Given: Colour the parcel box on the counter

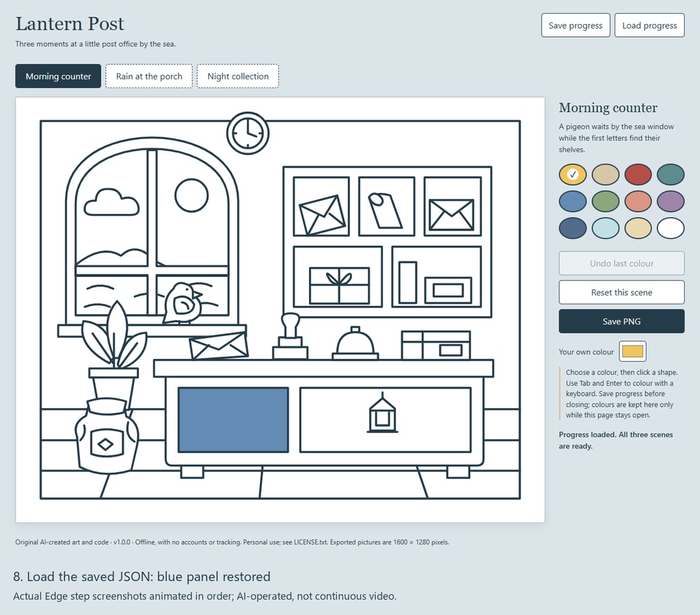Looking at the screenshot, I should pos(435,345).
